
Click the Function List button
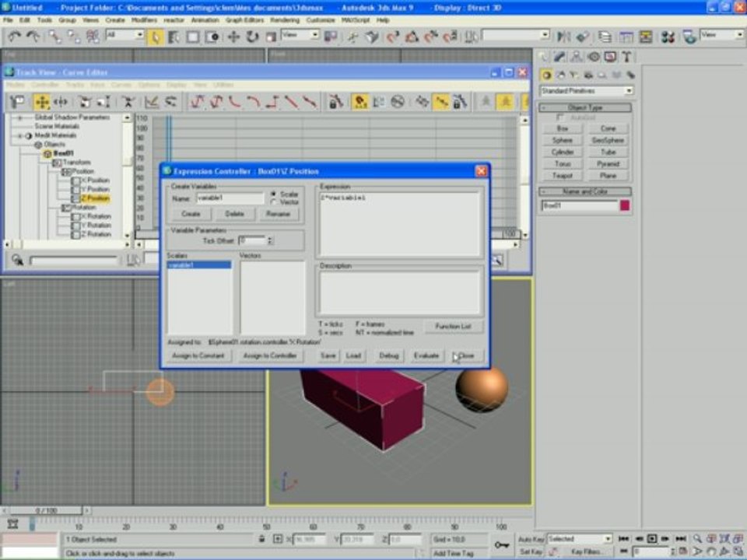click(453, 326)
